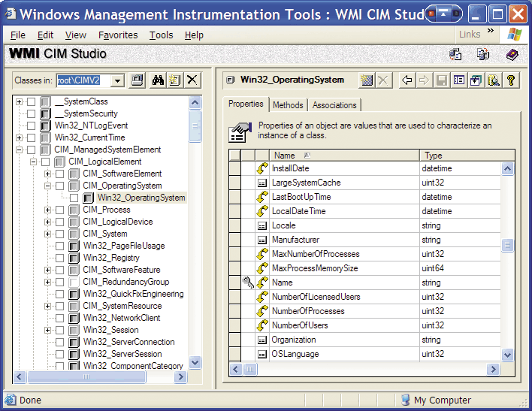Image resolution: width=532 pixels, height=411 pixels.
Task: Click class tree scroll right arrow
Action: pos(181,376)
